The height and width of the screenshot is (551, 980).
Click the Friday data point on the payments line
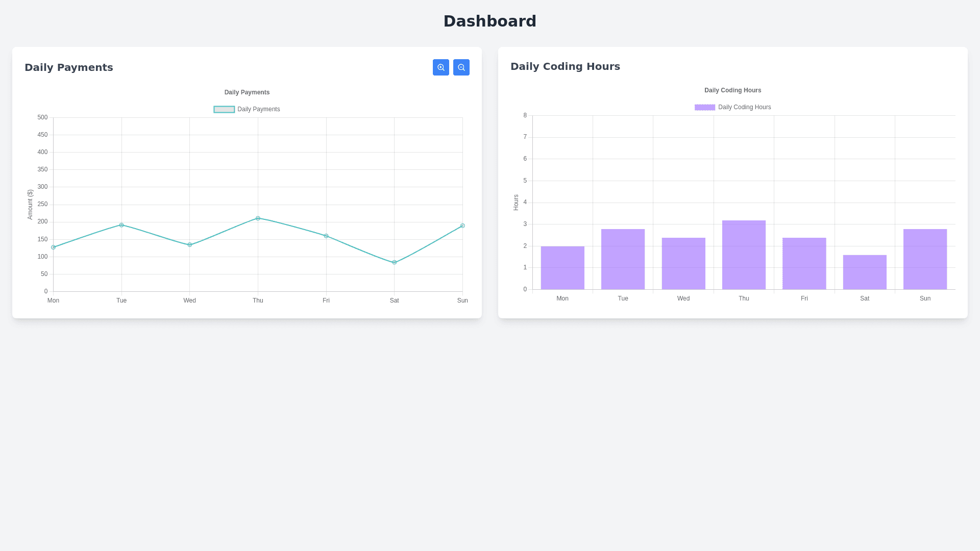pyautogui.click(x=326, y=236)
